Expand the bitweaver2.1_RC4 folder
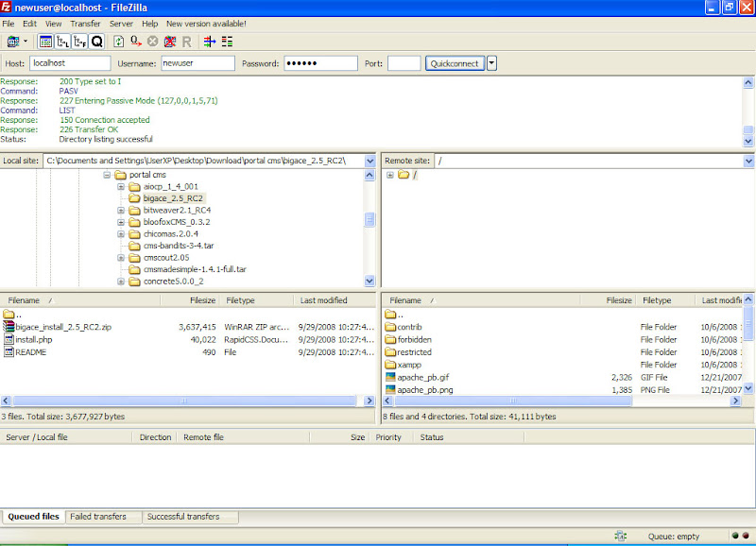This screenshot has height=546, width=756. 121,211
